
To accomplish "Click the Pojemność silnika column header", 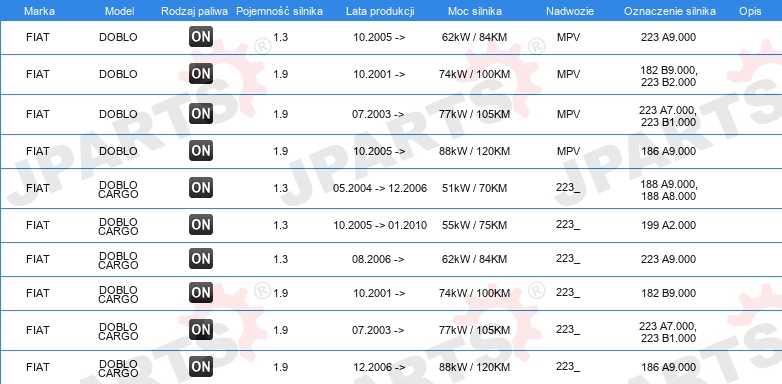I will pyautogui.click(x=279, y=11).
